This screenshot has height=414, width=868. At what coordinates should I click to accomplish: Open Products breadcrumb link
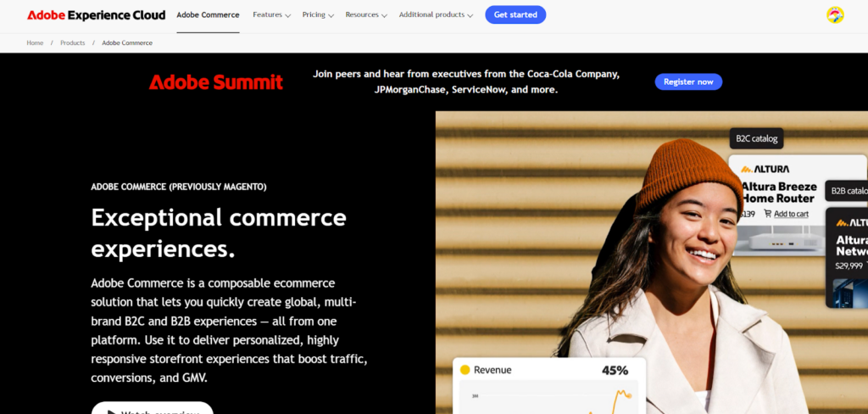click(x=73, y=42)
